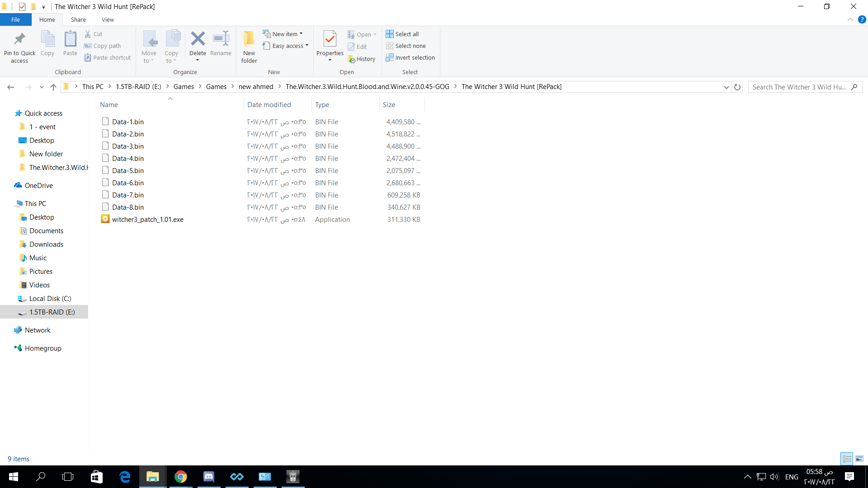This screenshot has width=868, height=488.
Task: Open Discord from taskbar
Action: [x=209, y=477]
